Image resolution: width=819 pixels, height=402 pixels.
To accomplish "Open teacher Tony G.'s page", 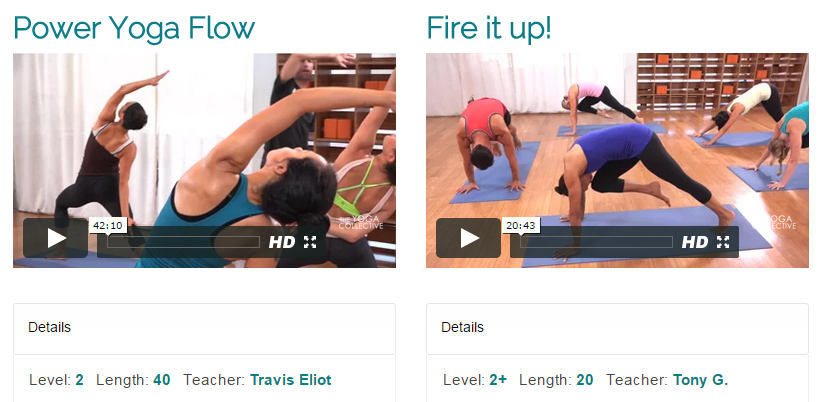I will pyautogui.click(x=700, y=380).
